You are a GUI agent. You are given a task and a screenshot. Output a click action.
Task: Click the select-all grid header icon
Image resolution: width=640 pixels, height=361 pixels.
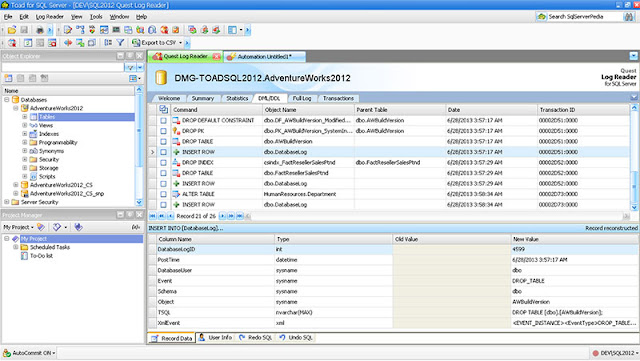pos(164,109)
